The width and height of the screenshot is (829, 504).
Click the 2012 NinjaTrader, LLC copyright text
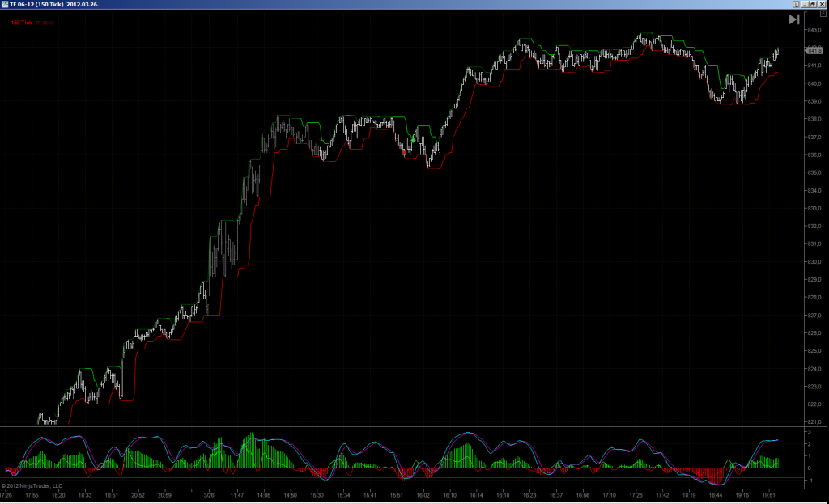pos(32,486)
